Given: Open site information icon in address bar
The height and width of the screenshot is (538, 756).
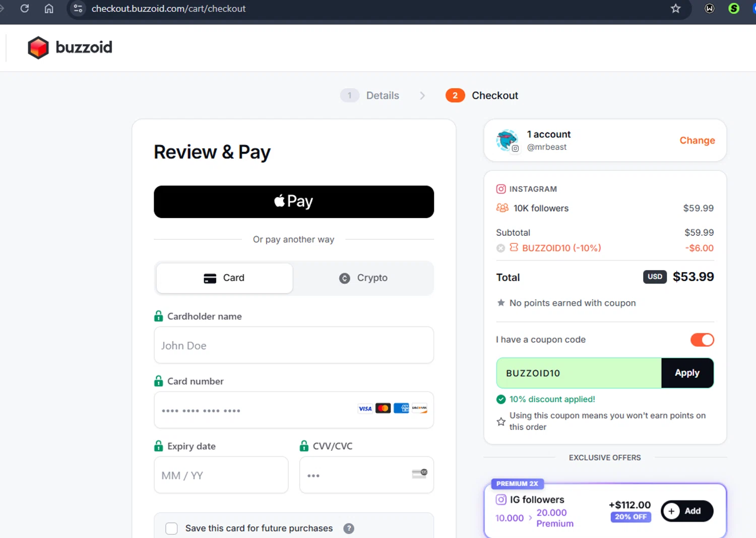Looking at the screenshot, I should pos(78,9).
